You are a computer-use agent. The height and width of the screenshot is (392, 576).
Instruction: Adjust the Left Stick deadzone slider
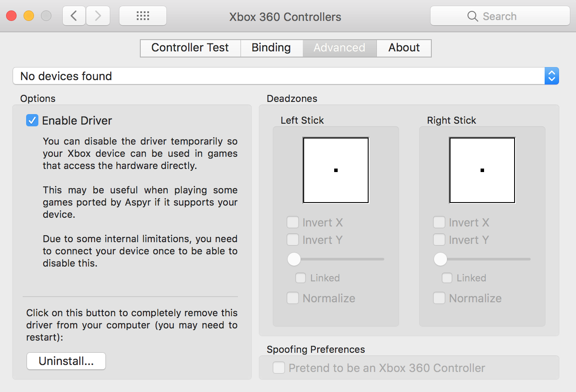294,259
